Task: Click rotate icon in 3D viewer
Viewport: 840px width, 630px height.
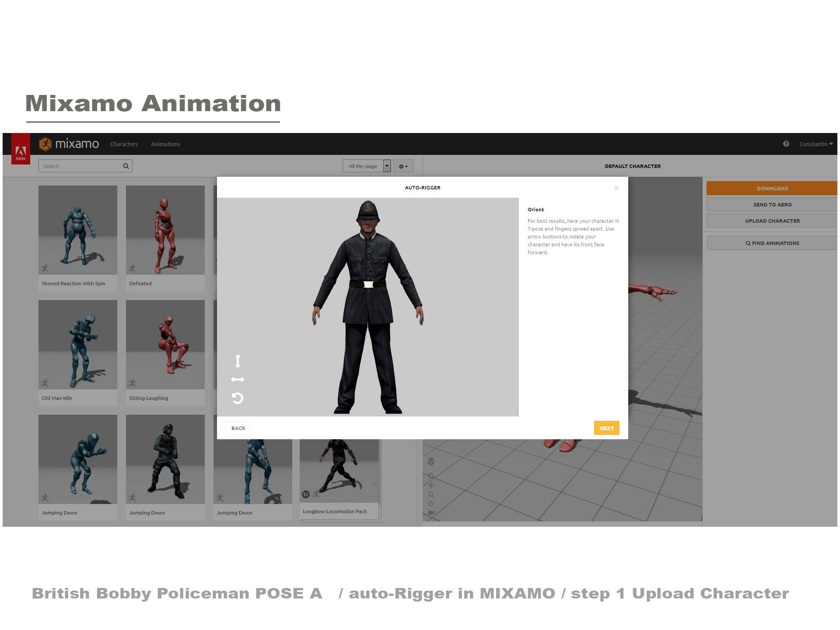Action: (431, 476)
